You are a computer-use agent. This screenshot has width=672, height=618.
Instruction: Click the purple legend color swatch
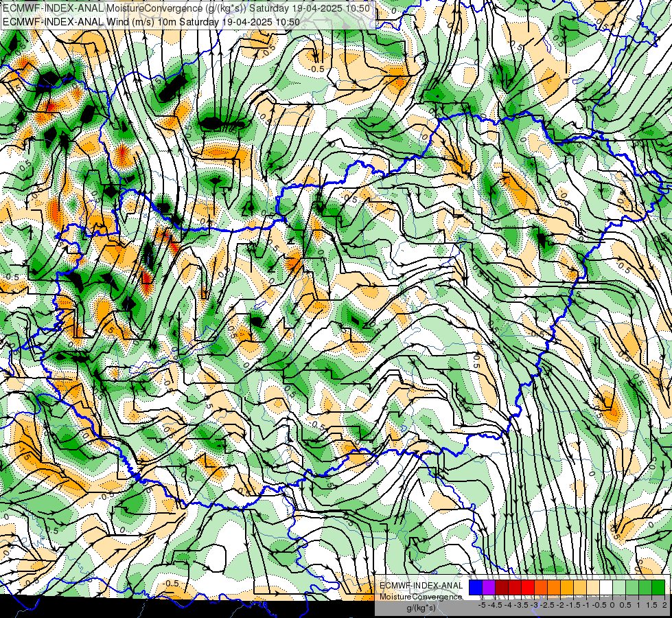pyautogui.click(x=489, y=588)
